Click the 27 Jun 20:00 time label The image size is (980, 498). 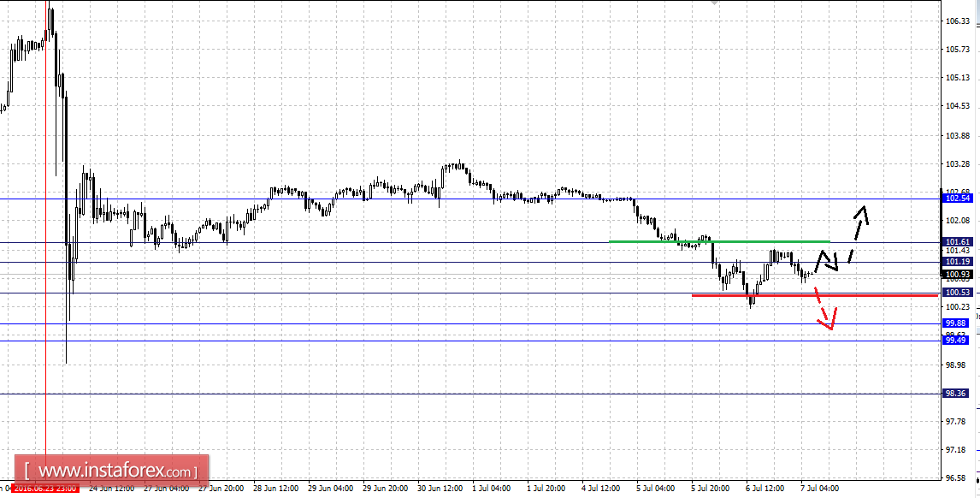pyautogui.click(x=221, y=488)
